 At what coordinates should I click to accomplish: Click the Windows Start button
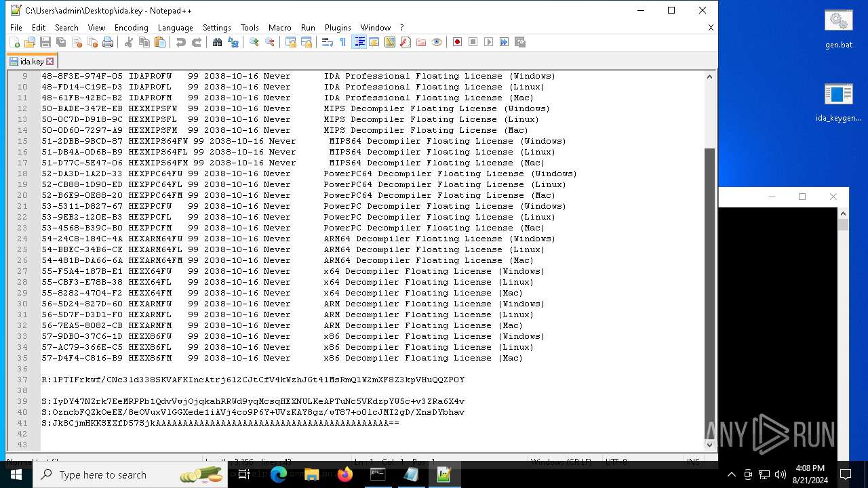[16, 474]
